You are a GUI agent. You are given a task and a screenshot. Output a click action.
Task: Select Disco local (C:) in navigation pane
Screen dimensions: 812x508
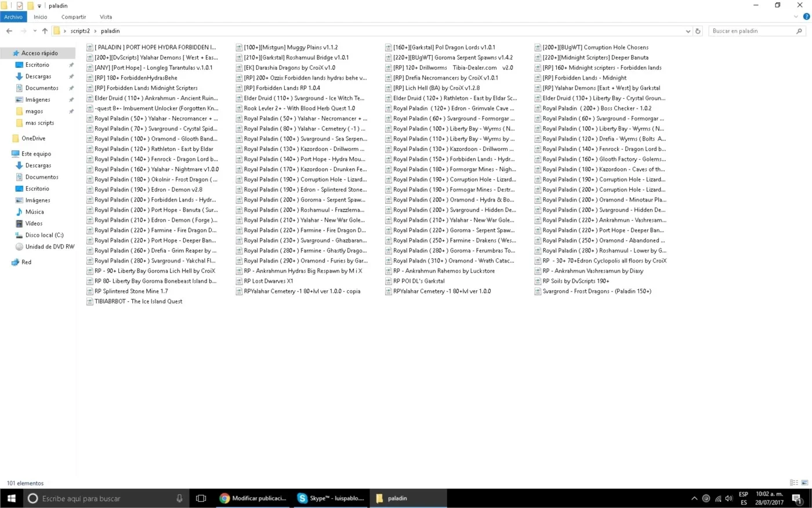coord(44,235)
